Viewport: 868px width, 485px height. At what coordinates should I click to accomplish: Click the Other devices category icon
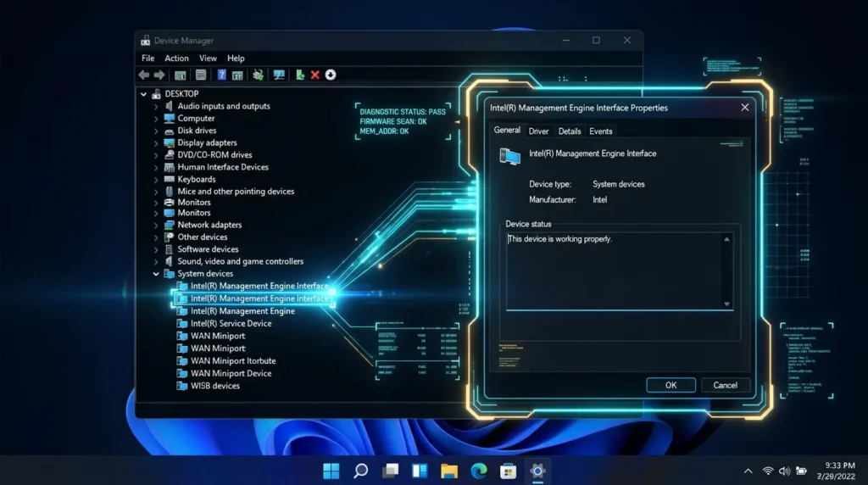click(x=170, y=237)
